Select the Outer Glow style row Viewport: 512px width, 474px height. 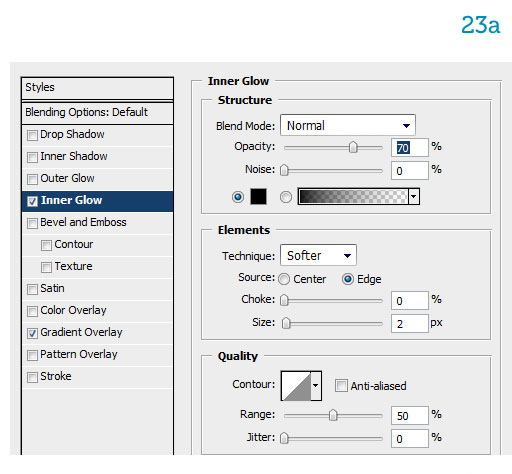tap(97, 179)
